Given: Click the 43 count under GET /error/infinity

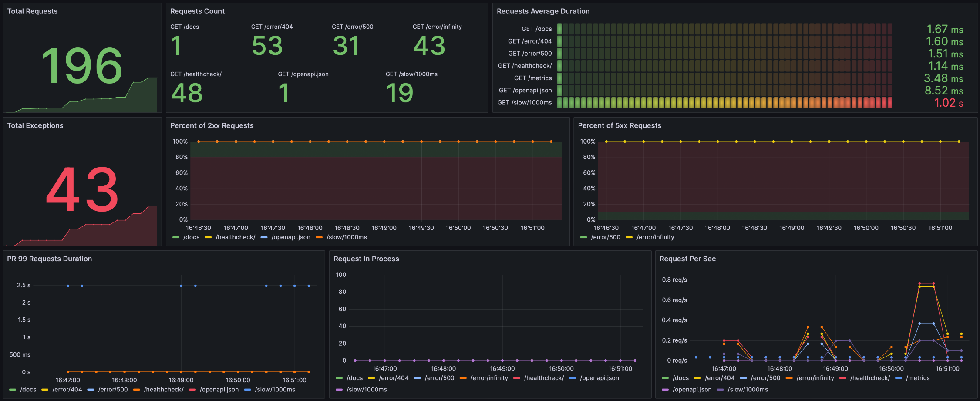Looking at the screenshot, I should tap(429, 46).
